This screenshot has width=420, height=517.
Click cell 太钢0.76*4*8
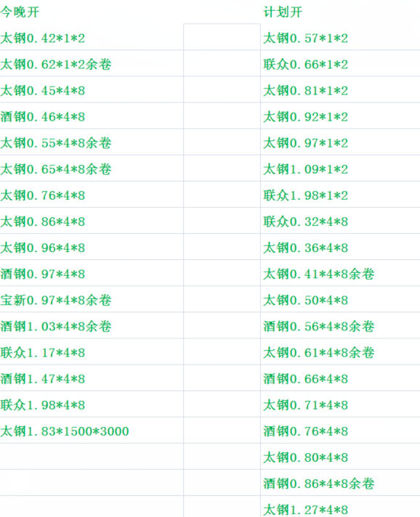click(x=92, y=194)
